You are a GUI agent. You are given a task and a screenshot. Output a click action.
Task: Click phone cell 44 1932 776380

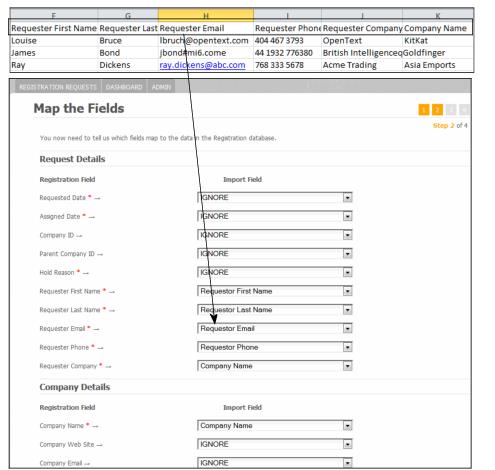287,53
